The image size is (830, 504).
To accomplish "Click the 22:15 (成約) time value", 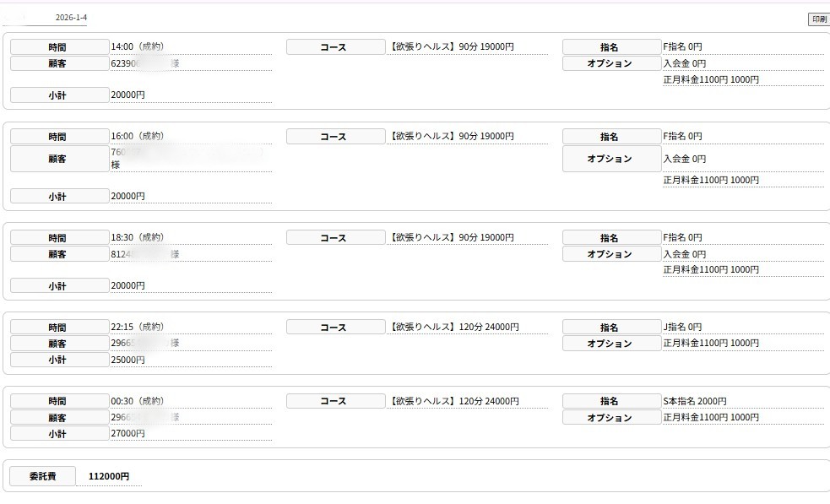I will [137, 328].
